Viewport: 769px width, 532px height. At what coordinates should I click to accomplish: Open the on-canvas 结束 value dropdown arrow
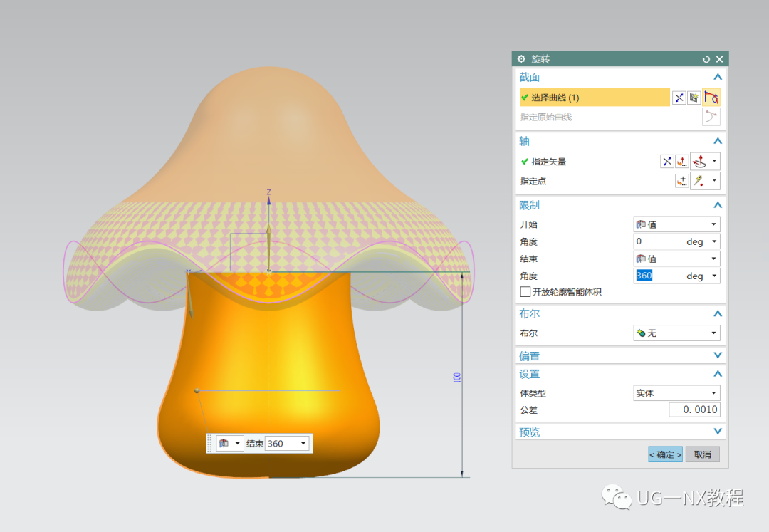303,443
